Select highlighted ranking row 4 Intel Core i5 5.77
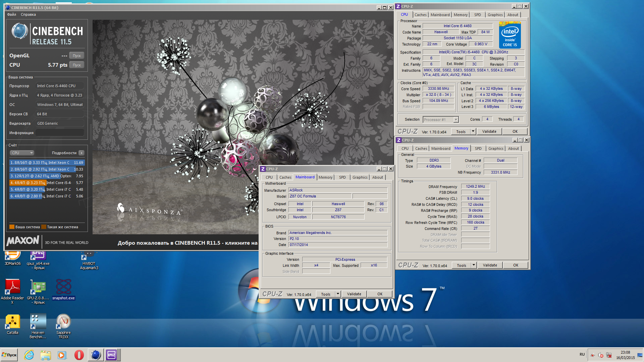The height and width of the screenshot is (362, 644). [x=47, y=183]
